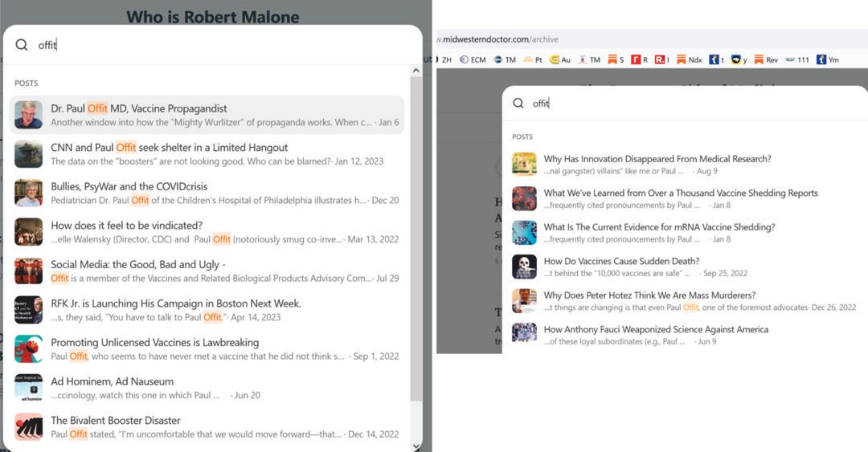Open the y bookmark

[x=739, y=59]
